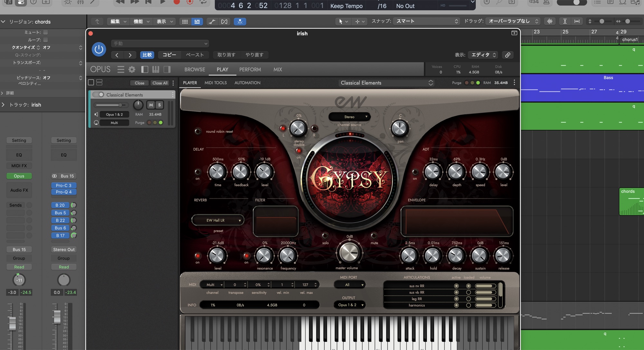Click the Pro-C 3 audio effect slot

coord(63,185)
